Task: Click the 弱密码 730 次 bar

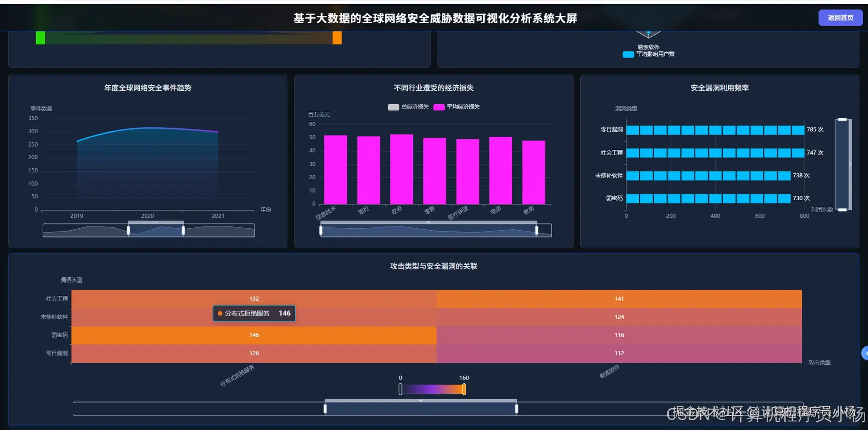Action: click(x=709, y=198)
